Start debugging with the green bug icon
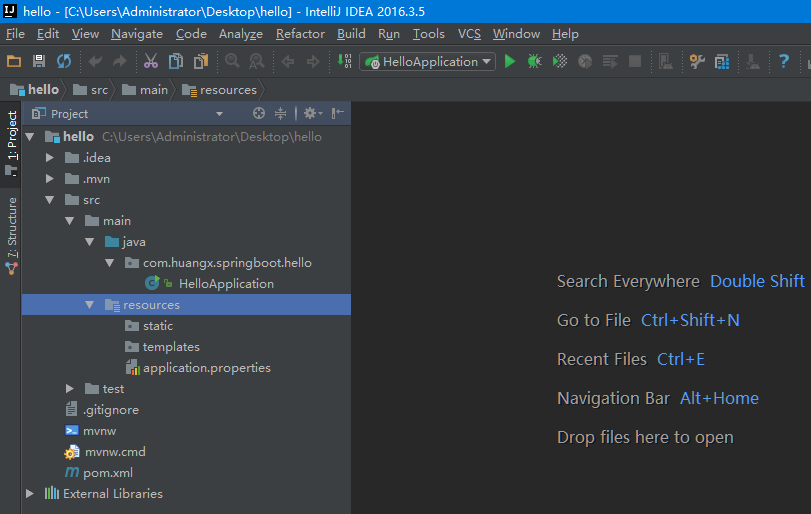 534,62
